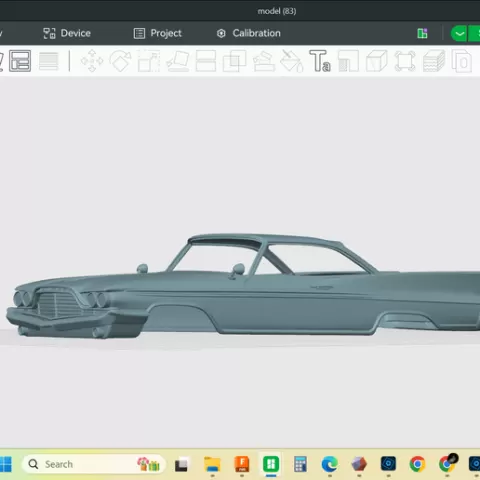Image resolution: width=480 pixels, height=480 pixels.
Task: Click the cube outline toolbar icon
Action: click(377, 61)
